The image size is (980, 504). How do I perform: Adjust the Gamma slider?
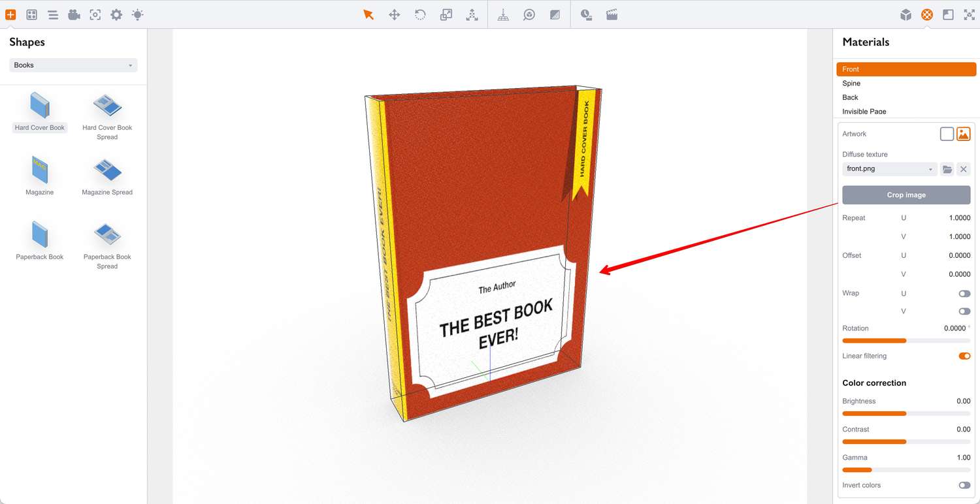pyautogui.click(x=906, y=470)
